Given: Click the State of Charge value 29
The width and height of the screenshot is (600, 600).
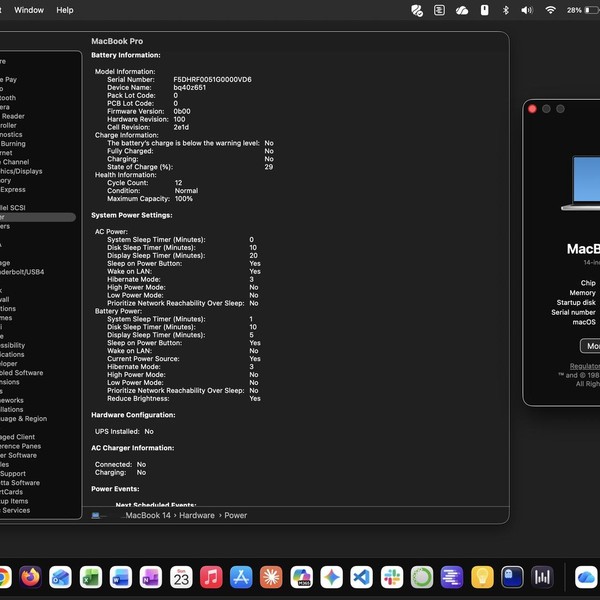Looking at the screenshot, I should (269, 167).
